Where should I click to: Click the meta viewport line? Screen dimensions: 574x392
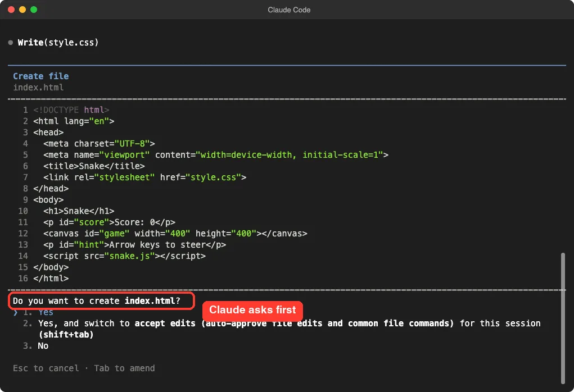click(x=216, y=155)
